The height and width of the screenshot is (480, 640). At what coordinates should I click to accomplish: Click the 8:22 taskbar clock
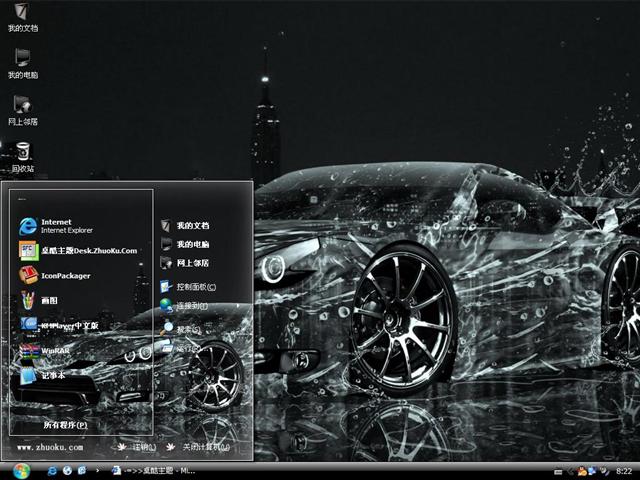(x=624, y=471)
